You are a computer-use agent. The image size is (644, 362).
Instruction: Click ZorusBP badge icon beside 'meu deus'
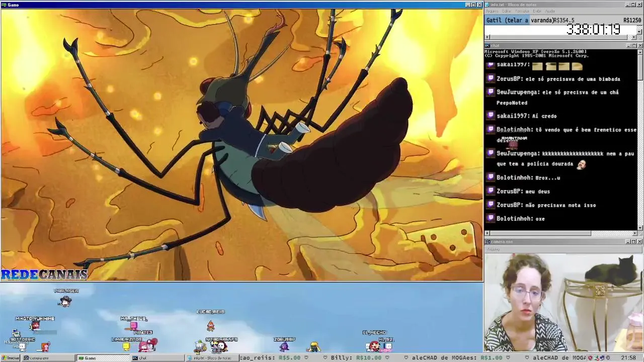[x=491, y=191]
